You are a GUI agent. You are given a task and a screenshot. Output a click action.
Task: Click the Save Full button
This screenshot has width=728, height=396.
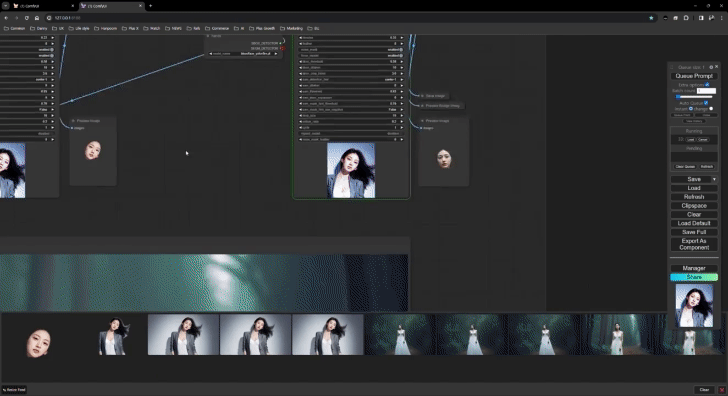pyautogui.click(x=694, y=232)
